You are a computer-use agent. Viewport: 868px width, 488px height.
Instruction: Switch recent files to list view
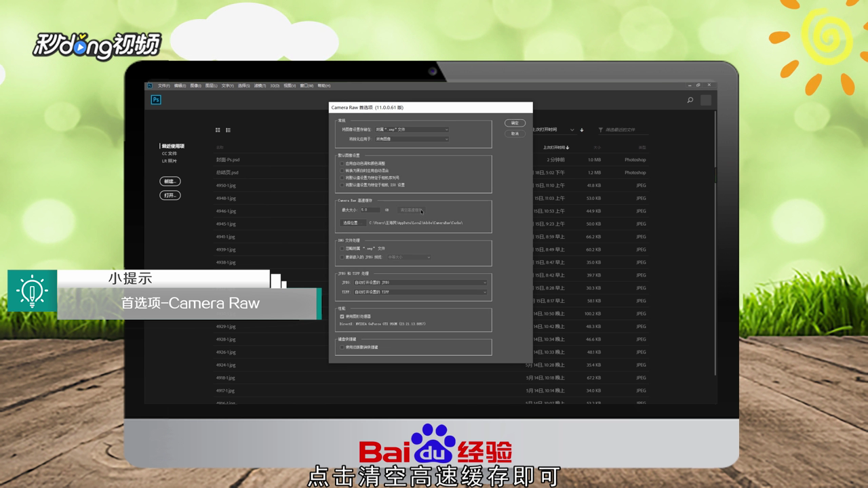(x=228, y=130)
